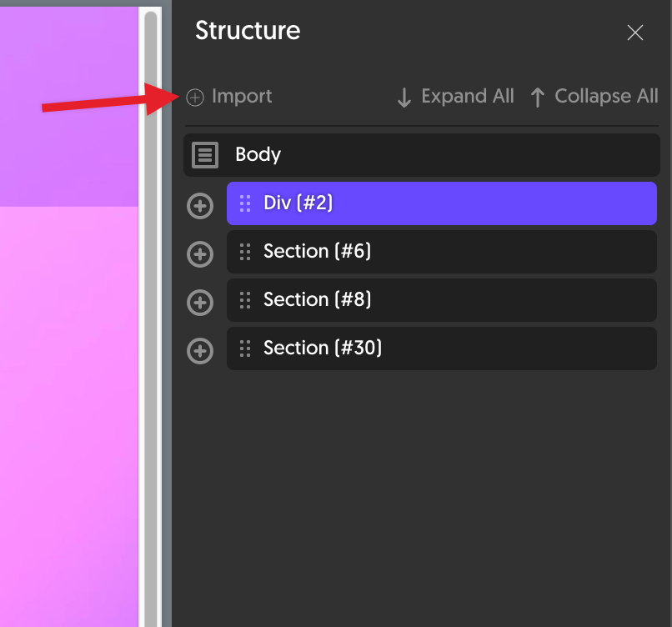This screenshot has width=672, height=627.
Task: Click the canvas vertical scrollbar
Action: click(x=150, y=317)
